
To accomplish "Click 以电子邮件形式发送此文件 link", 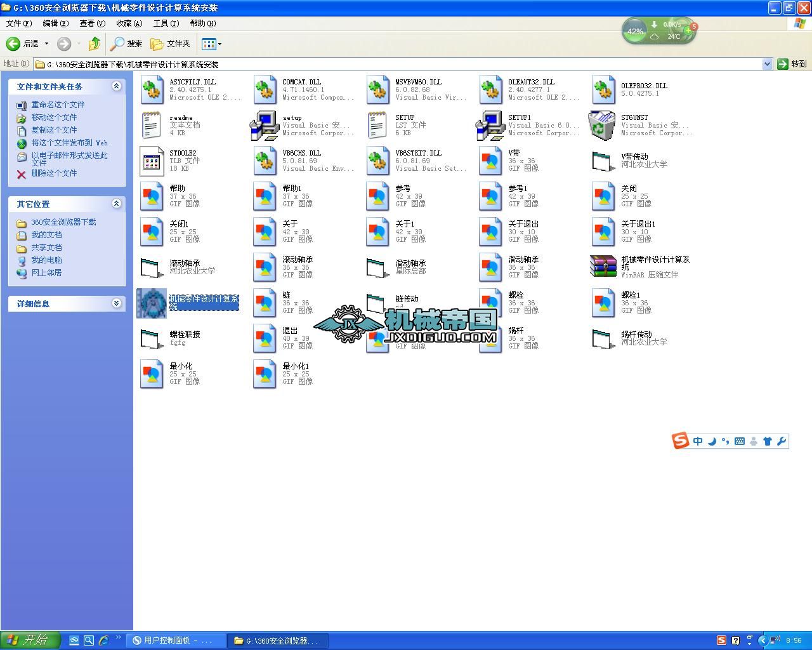I will (x=70, y=159).
